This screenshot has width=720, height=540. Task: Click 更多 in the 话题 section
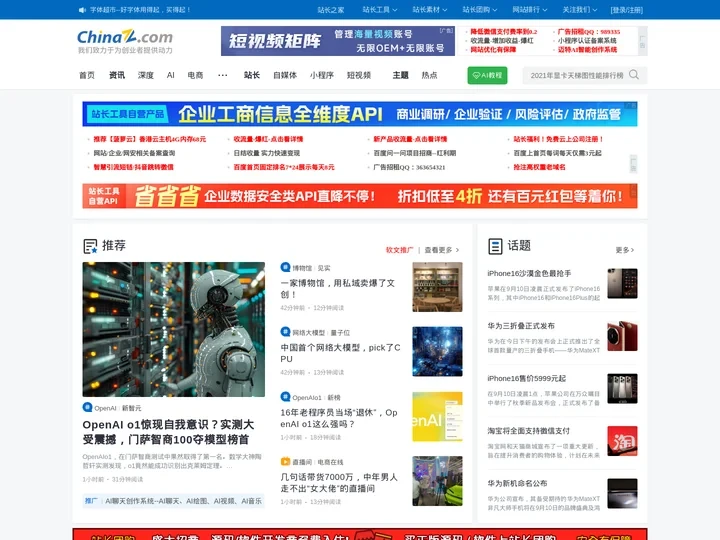click(x=624, y=250)
